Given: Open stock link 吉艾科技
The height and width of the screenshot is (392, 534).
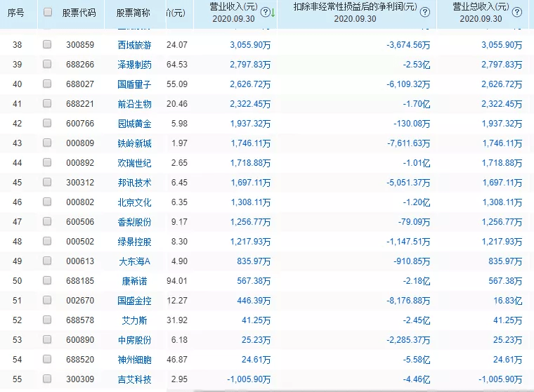Looking at the screenshot, I should click(x=134, y=379).
